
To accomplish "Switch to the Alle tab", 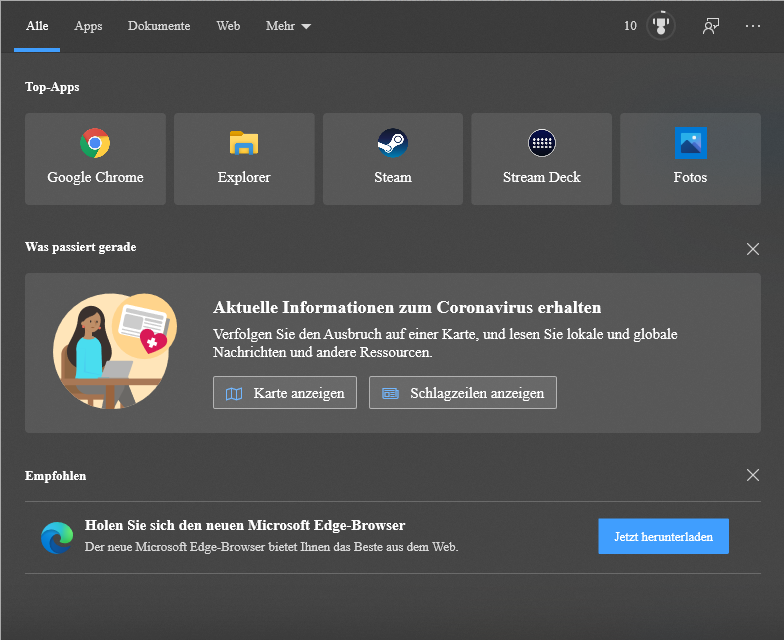I will [x=37, y=26].
